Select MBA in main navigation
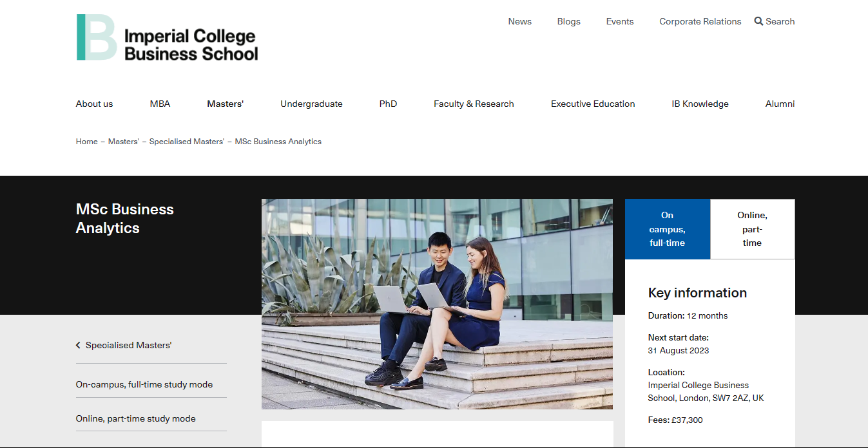 (x=160, y=104)
